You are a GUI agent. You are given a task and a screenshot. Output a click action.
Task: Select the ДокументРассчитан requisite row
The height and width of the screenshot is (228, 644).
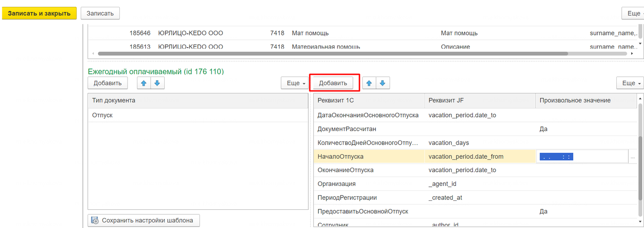(369, 129)
